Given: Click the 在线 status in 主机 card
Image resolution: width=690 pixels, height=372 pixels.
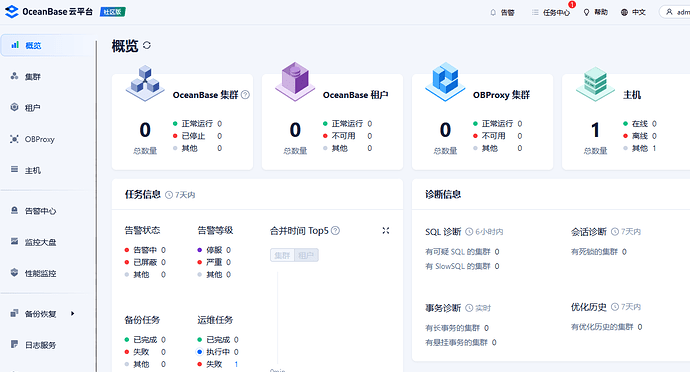Looking at the screenshot, I should coord(640,124).
